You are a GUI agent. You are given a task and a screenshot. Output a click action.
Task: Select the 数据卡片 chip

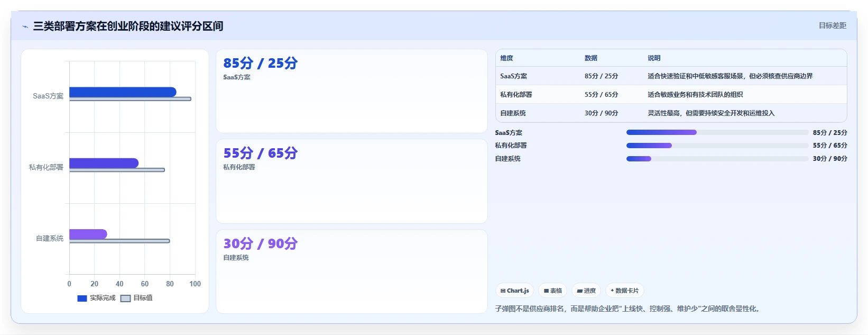pyautogui.click(x=624, y=291)
